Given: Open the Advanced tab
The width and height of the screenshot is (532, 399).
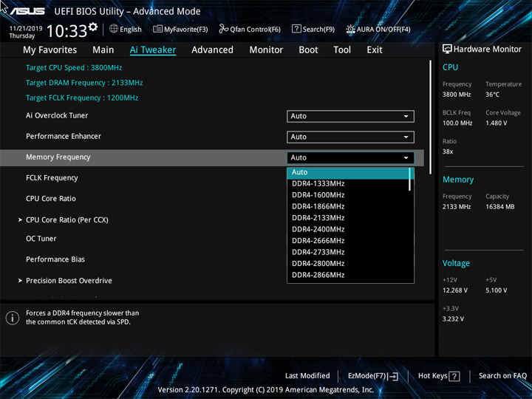Looking at the screenshot, I should point(212,50).
